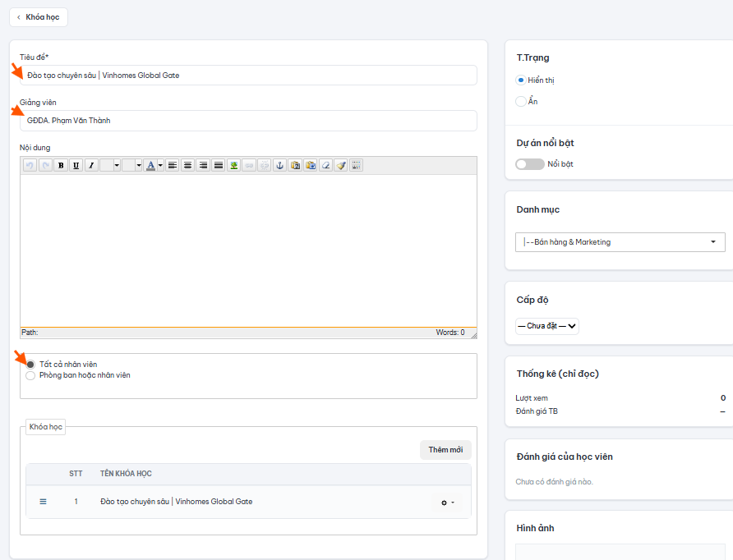Click inside the Nội dung editor text area
Screen dimensions: 733x560
248,250
